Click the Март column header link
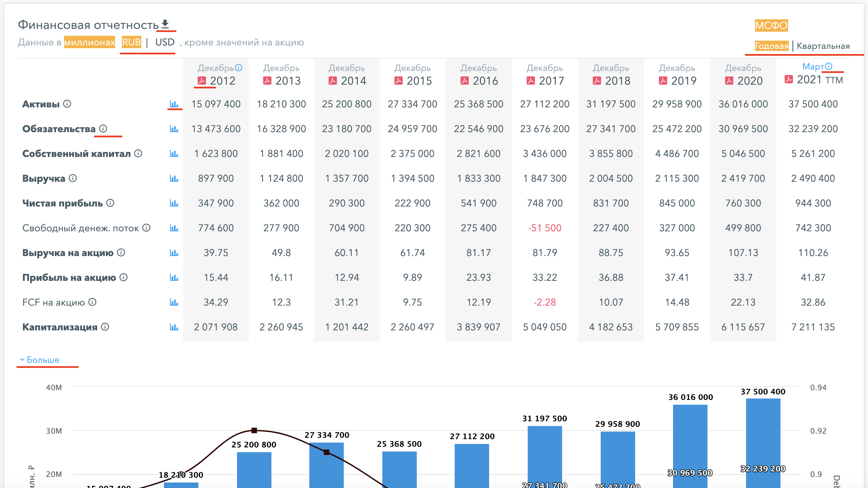The image size is (868, 488). pyautogui.click(x=813, y=66)
